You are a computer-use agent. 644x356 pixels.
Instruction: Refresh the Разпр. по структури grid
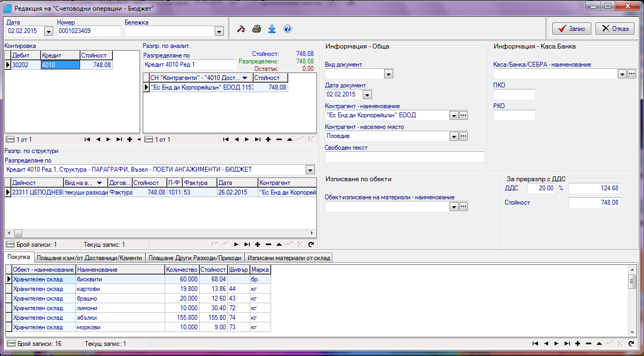[x=311, y=244]
